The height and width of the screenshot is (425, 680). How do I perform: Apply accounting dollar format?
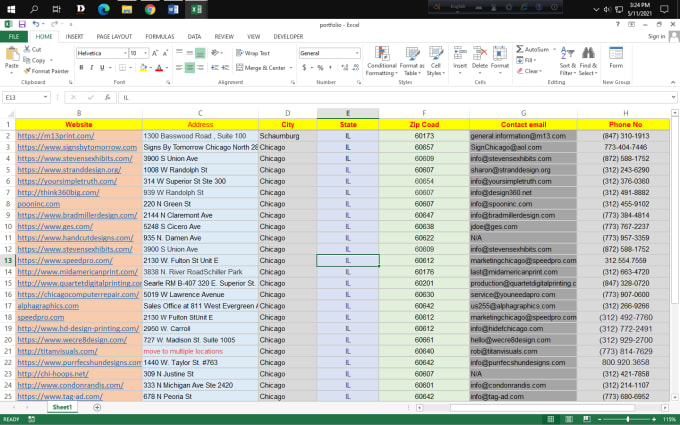[x=304, y=68]
